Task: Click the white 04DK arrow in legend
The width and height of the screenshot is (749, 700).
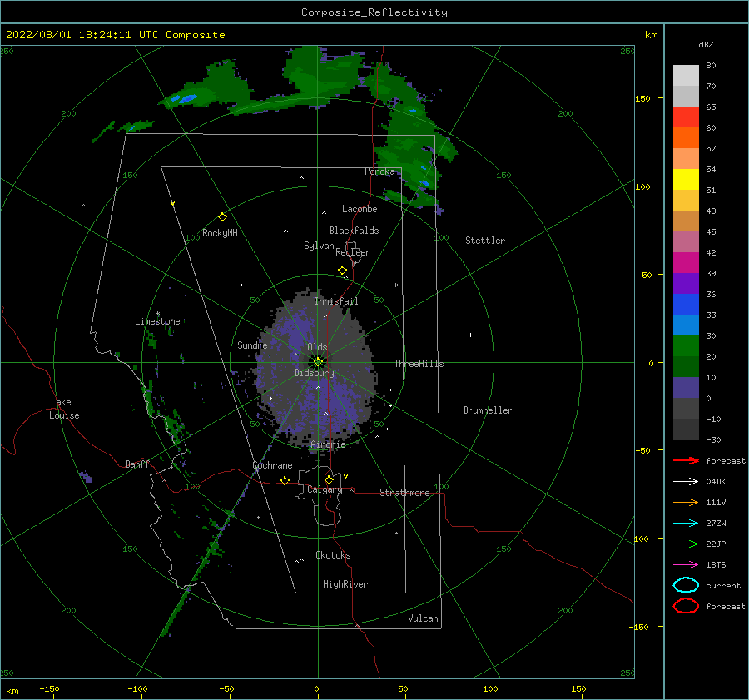Action: tap(686, 482)
